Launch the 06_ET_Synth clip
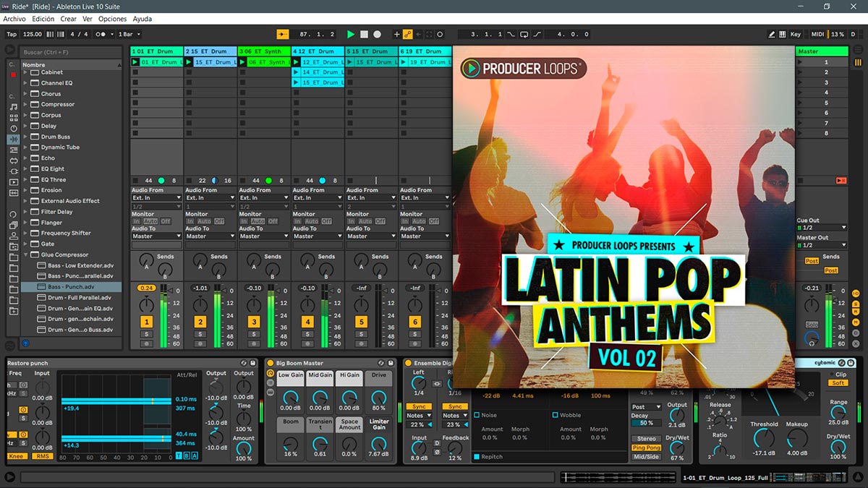The height and width of the screenshot is (488, 868). click(242, 62)
